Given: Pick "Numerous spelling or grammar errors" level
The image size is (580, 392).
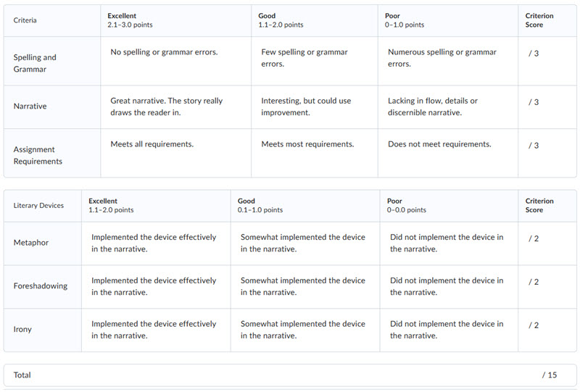Looking at the screenshot, I should coord(447,61).
